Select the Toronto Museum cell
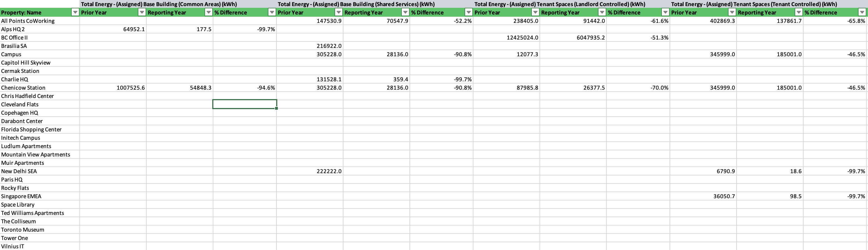The height and width of the screenshot is (250, 868). 40,230
